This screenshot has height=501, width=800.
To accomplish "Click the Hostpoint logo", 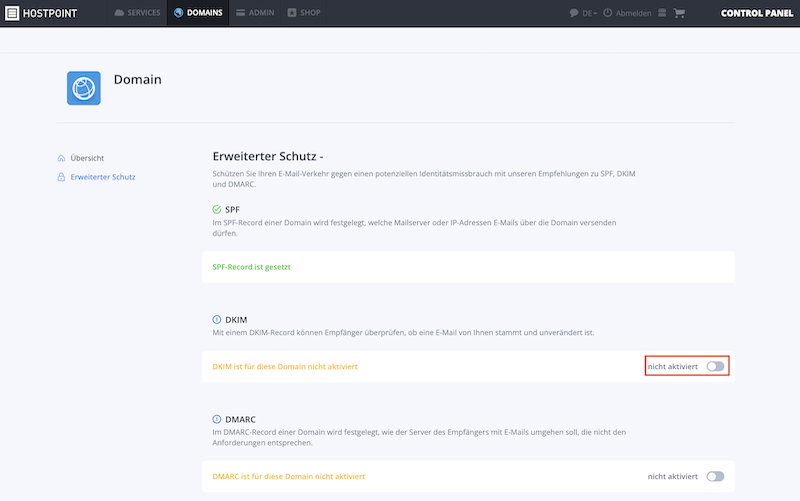I will (x=41, y=13).
